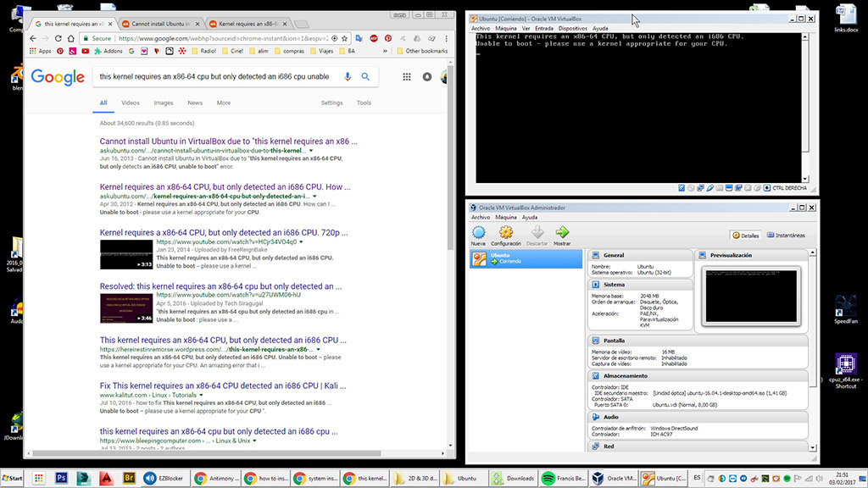Image resolution: width=868 pixels, height=488 pixels.
Task: Open 'Cannot install Ubuntu in VirtualBox' result link
Action: pos(229,141)
